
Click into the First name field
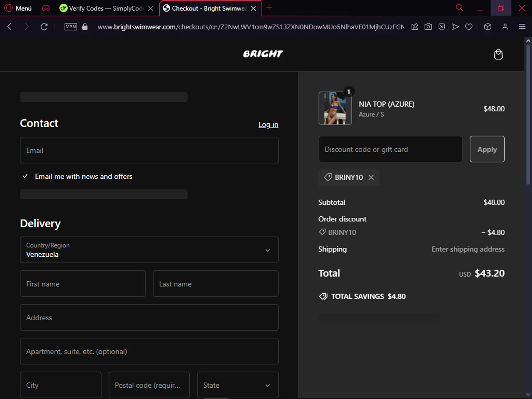click(83, 284)
